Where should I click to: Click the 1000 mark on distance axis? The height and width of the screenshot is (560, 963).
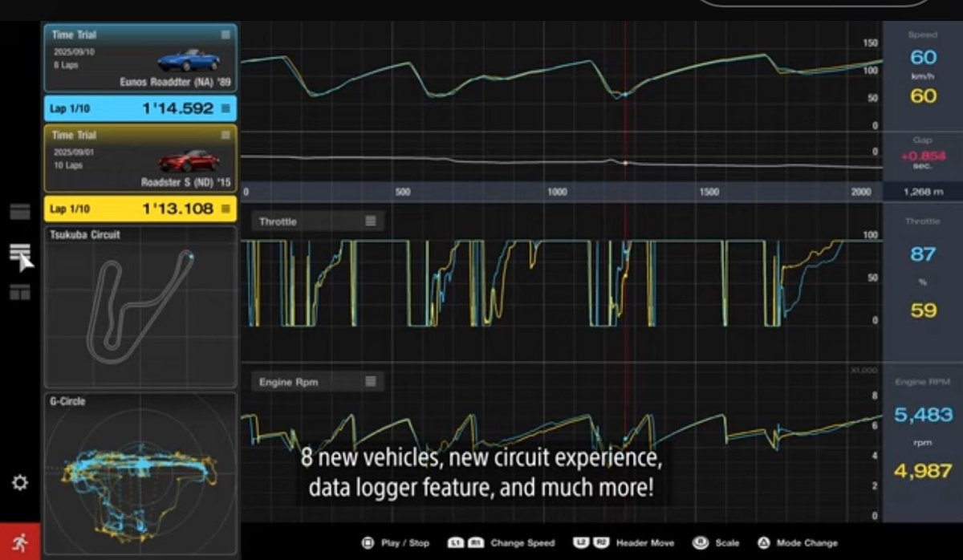point(557,193)
